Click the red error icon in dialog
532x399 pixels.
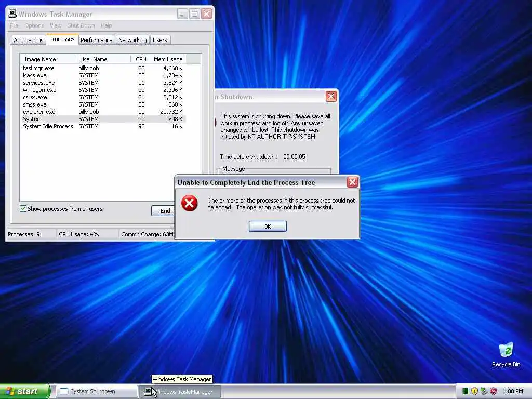189,203
